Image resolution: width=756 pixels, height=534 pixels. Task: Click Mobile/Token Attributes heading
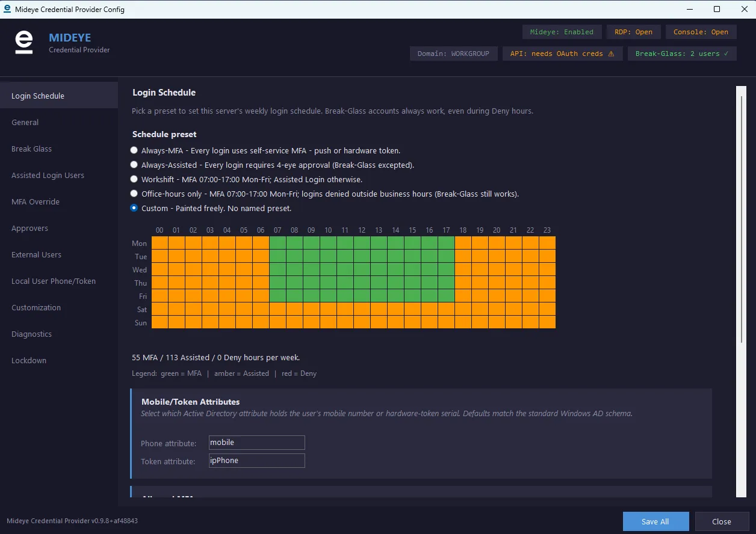(x=190, y=402)
